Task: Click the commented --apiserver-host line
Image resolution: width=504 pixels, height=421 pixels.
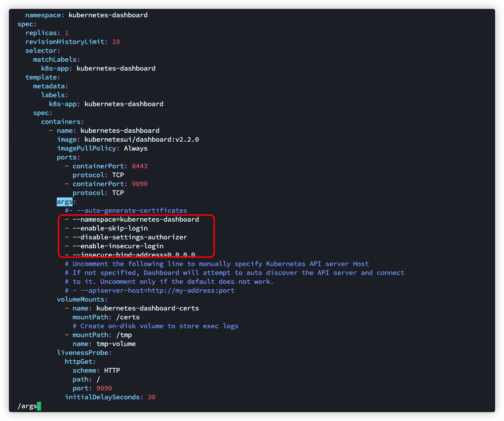Action: point(150,291)
